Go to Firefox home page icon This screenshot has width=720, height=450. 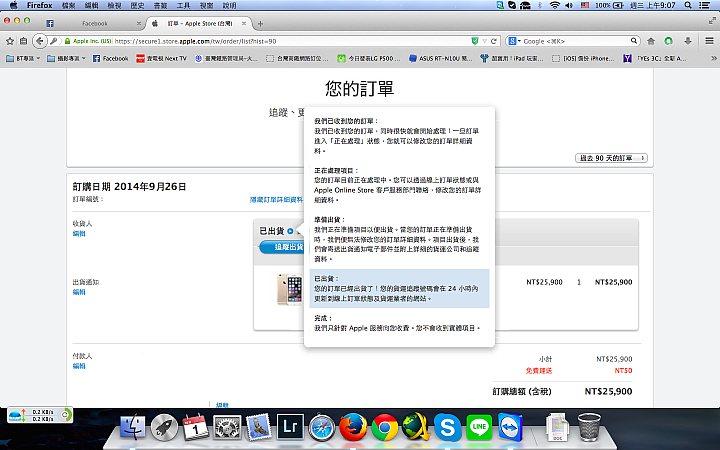tap(651, 41)
